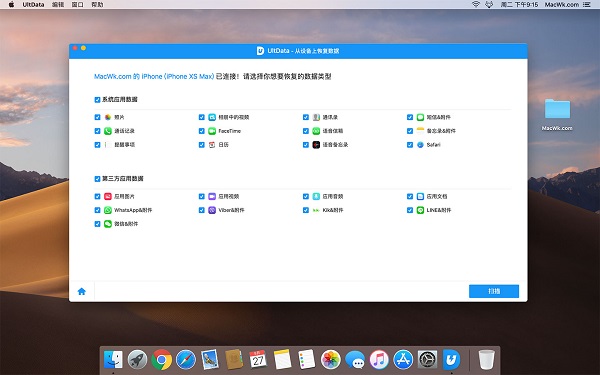The width and height of the screenshot is (600, 375).
Task: Open the MacWk.com folder on desktop
Action: 557,109
